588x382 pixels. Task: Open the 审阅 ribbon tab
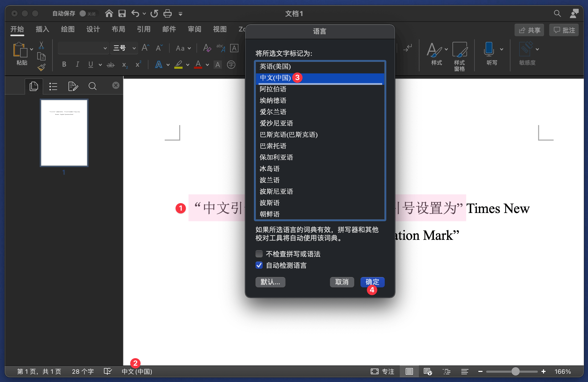tap(194, 29)
